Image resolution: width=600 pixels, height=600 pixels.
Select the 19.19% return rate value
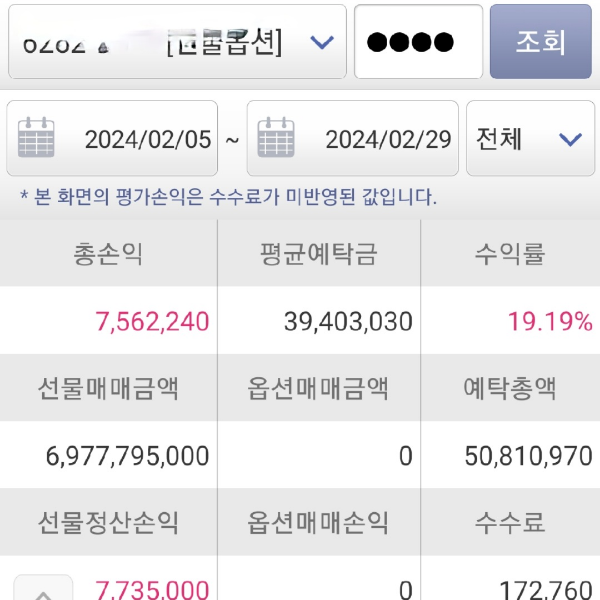[x=549, y=321]
